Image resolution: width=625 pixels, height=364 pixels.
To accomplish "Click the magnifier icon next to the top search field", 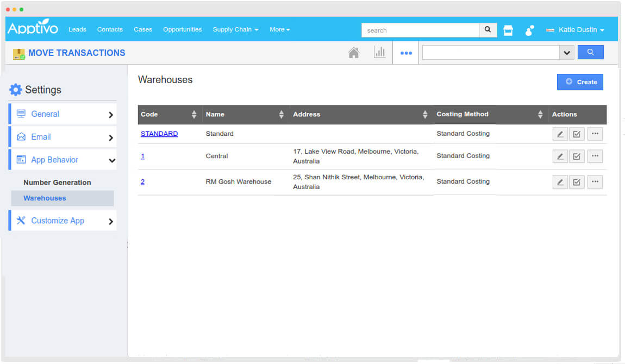I will (487, 30).
